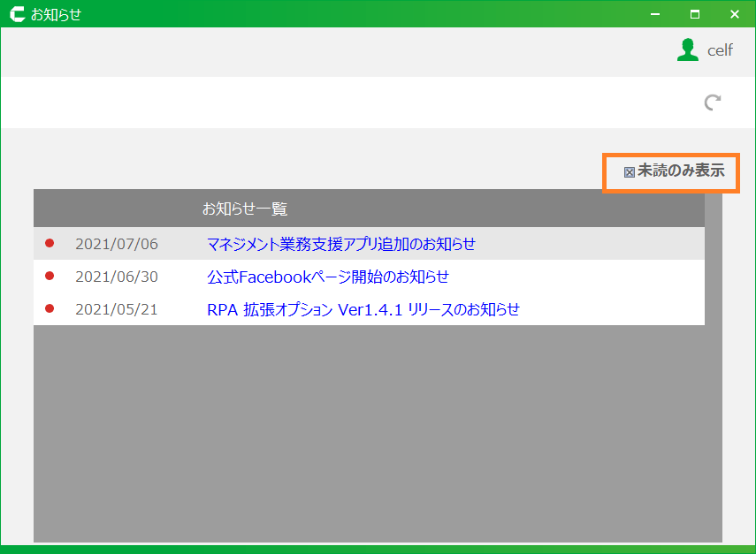Refresh the notification list
Screen dimensions: 756x554
[712, 102]
